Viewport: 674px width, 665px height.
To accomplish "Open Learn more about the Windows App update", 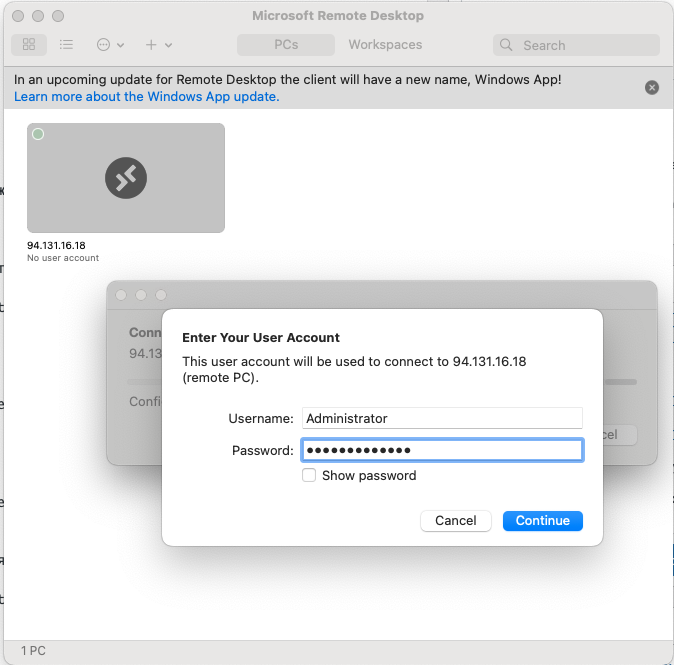I will pos(147,97).
